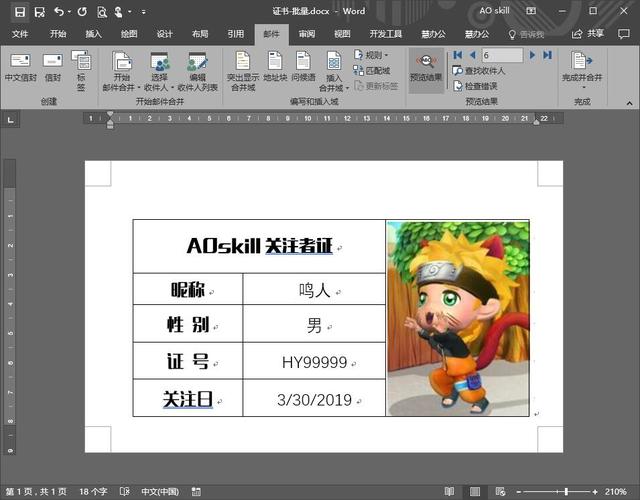
Task: Click the 3/30/2019 date cell
Action: click(x=314, y=400)
